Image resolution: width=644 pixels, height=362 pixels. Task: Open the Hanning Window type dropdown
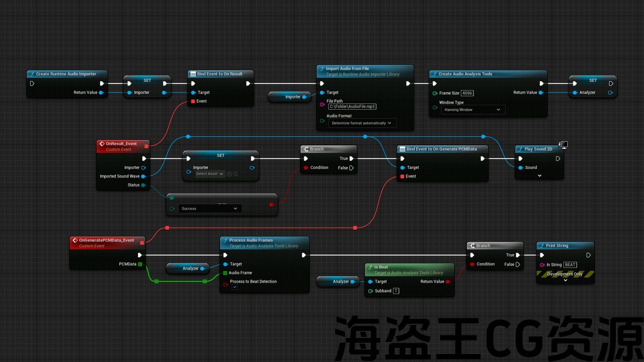[472, 110]
